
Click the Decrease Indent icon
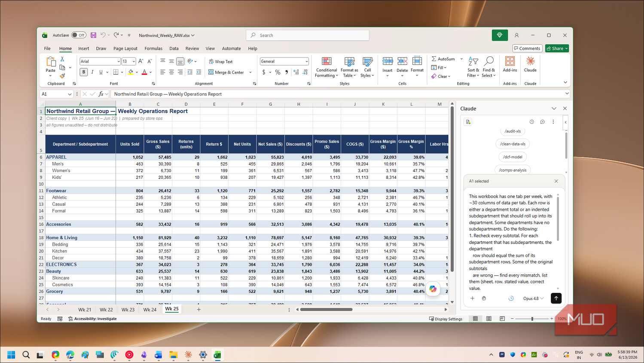pyautogui.click(x=190, y=72)
